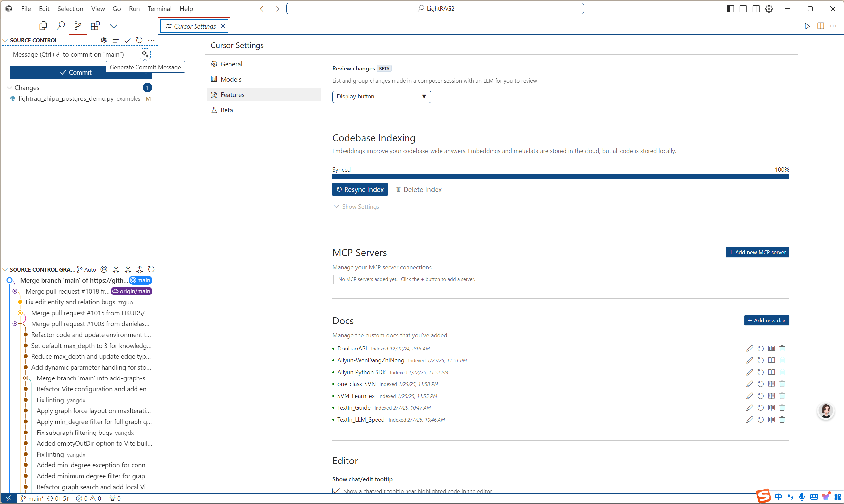Refresh source control with the reload icon

139,40
